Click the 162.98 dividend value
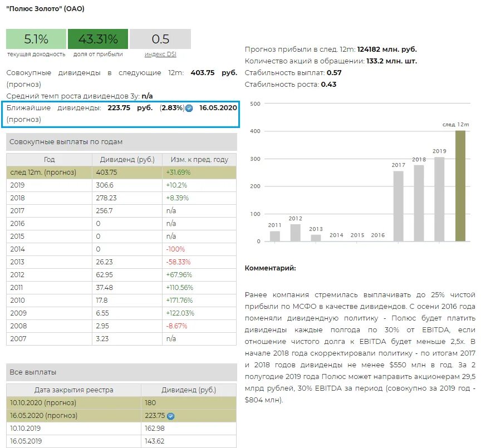Viewport: 486px width, 448px height. pyautogui.click(x=155, y=429)
